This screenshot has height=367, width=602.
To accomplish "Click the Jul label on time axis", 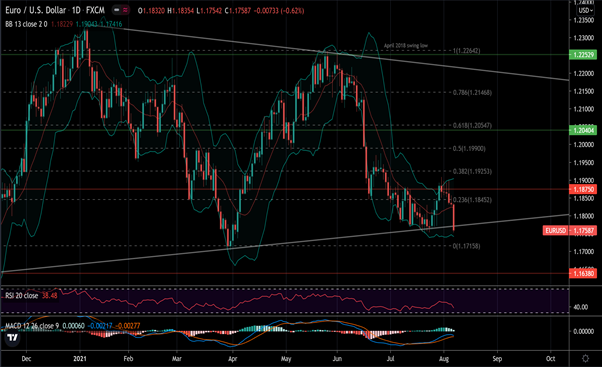I will [x=390, y=359].
